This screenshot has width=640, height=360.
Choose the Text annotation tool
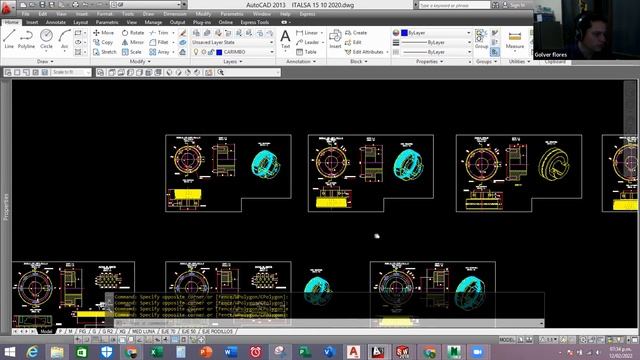285,39
